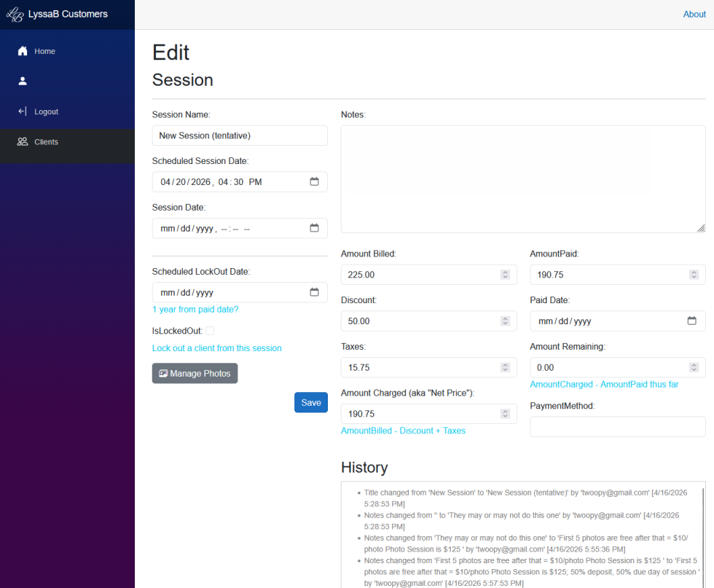Click the Manage Photos button
Viewport: 714px width, 588px height.
(x=195, y=373)
